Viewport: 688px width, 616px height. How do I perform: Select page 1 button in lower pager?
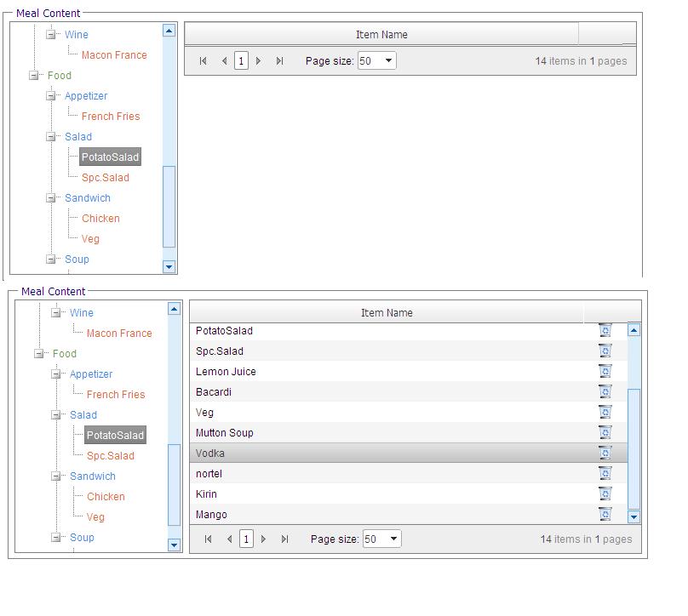pyautogui.click(x=247, y=539)
